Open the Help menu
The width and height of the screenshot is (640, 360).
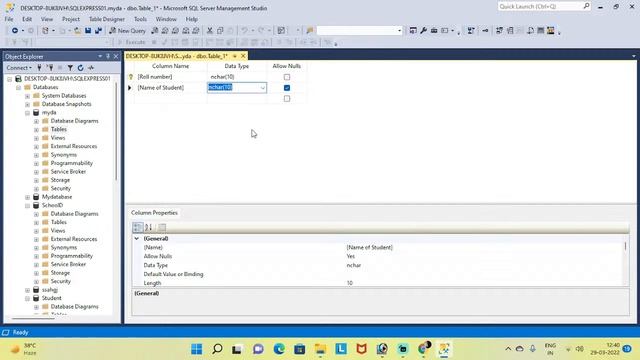pyautogui.click(x=191, y=19)
